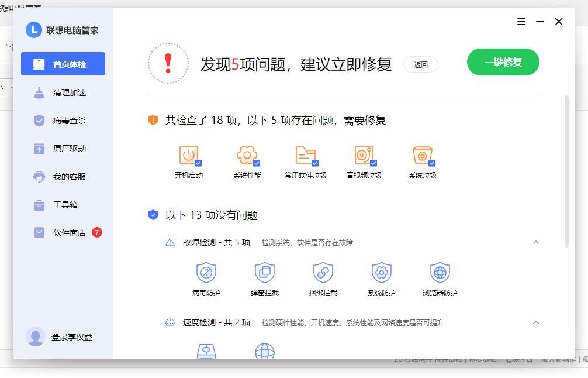Click the 系统性能 gear icon
Image resolution: width=588 pixels, height=378 pixels.
(247, 155)
